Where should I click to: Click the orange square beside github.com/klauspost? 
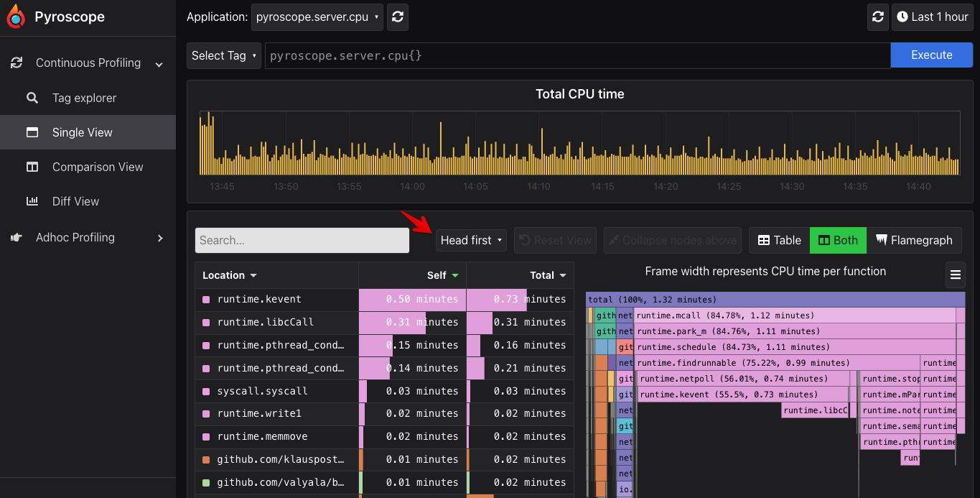(206, 459)
